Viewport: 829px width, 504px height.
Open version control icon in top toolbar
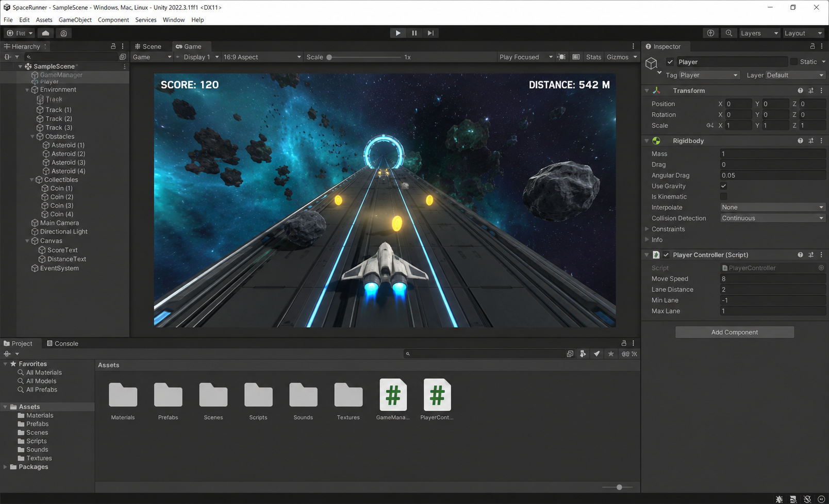click(x=64, y=33)
